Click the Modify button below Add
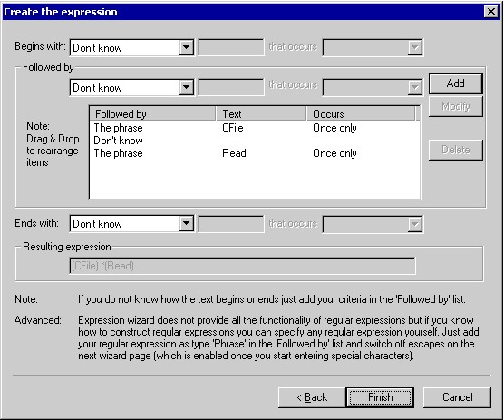Viewport: 504px width, 420px height. click(x=455, y=106)
